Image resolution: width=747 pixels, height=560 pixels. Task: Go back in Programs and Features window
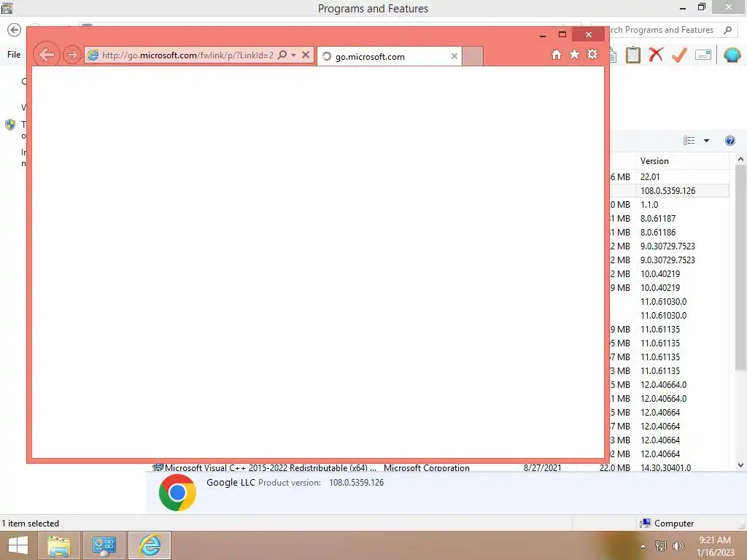[15, 30]
